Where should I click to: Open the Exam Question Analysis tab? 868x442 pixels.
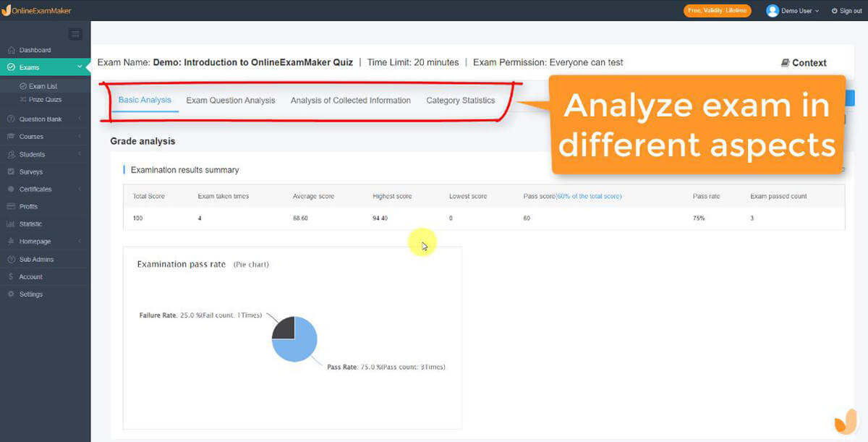pyautogui.click(x=231, y=101)
